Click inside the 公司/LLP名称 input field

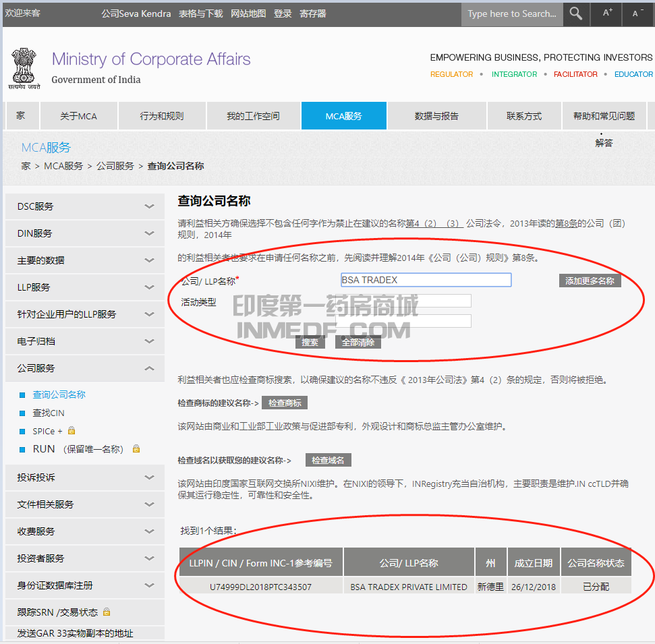(426, 279)
